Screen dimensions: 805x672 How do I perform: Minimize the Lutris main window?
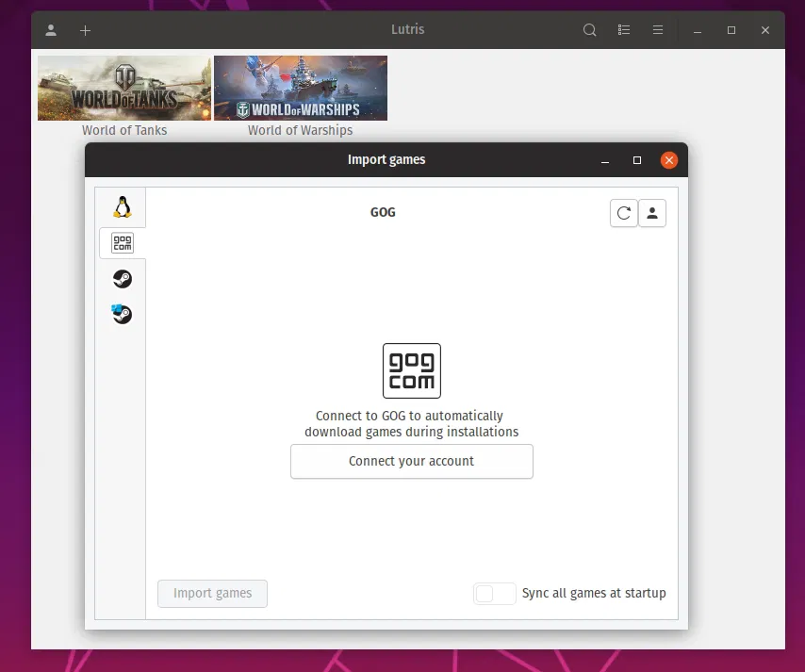click(698, 30)
